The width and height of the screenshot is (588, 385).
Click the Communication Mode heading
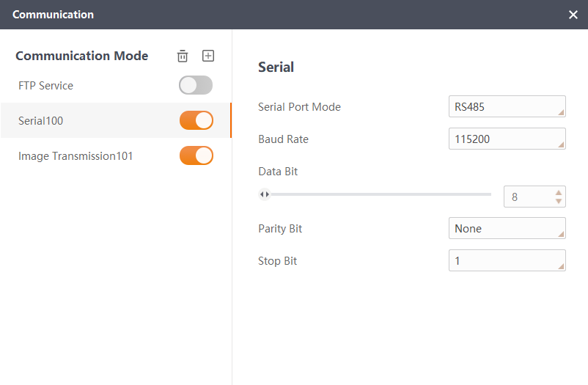(x=82, y=56)
